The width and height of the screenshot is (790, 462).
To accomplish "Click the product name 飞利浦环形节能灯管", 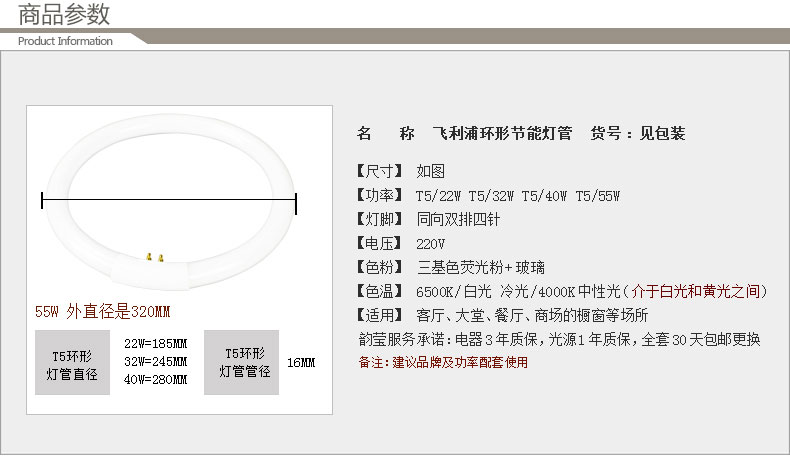I will (x=502, y=134).
